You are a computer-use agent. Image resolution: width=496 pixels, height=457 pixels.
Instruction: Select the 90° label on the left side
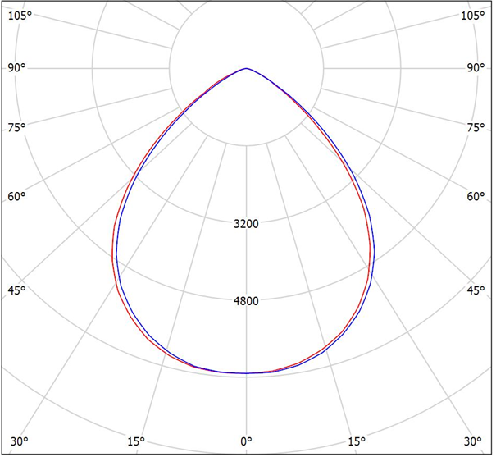[17, 68]
